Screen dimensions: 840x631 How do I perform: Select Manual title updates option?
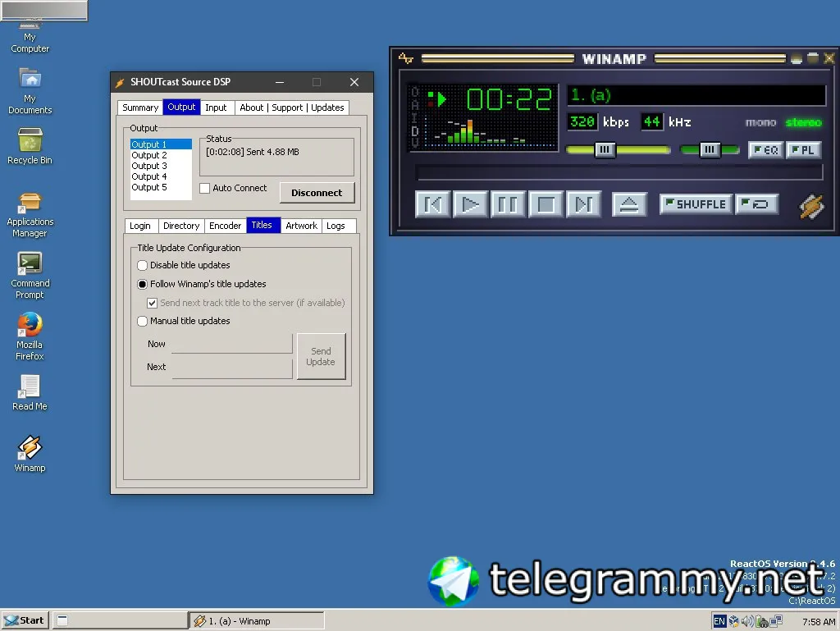pos(142,321)
